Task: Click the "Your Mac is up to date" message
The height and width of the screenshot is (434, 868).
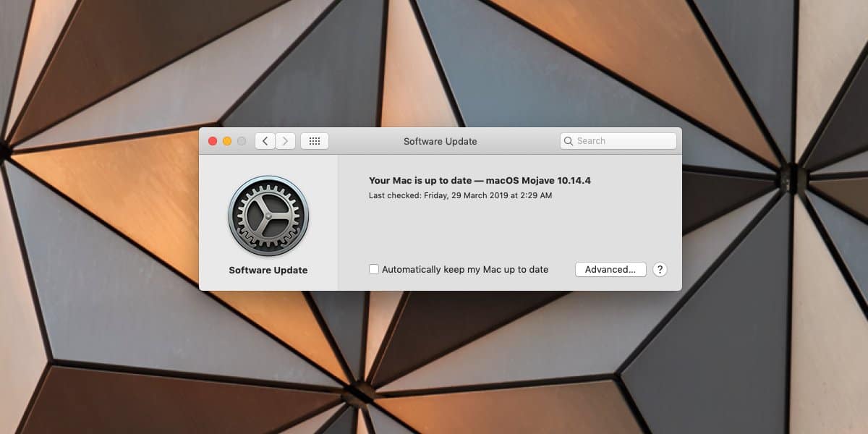Action: click(x=480, y=181)
